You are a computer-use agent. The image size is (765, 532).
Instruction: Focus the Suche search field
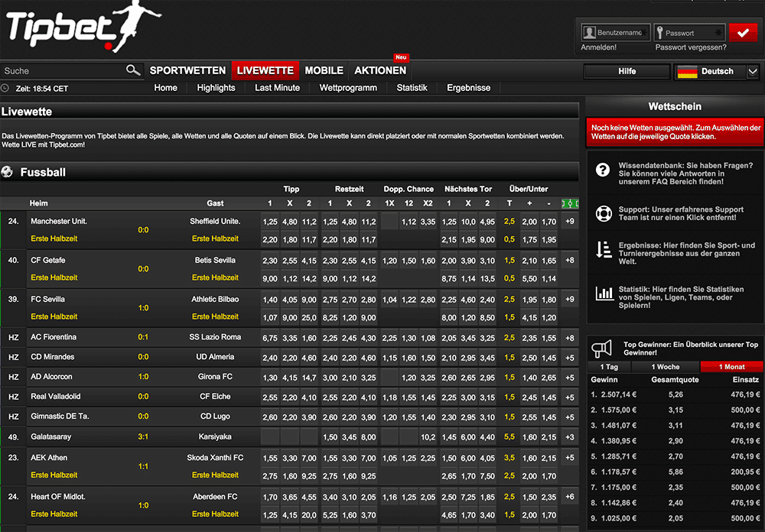pyautogui.click(x=63, y=71)
